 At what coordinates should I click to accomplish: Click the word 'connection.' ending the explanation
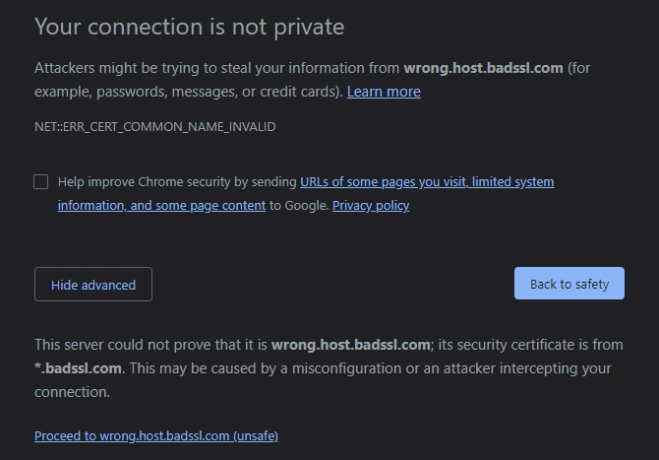(x=72, y=392)
